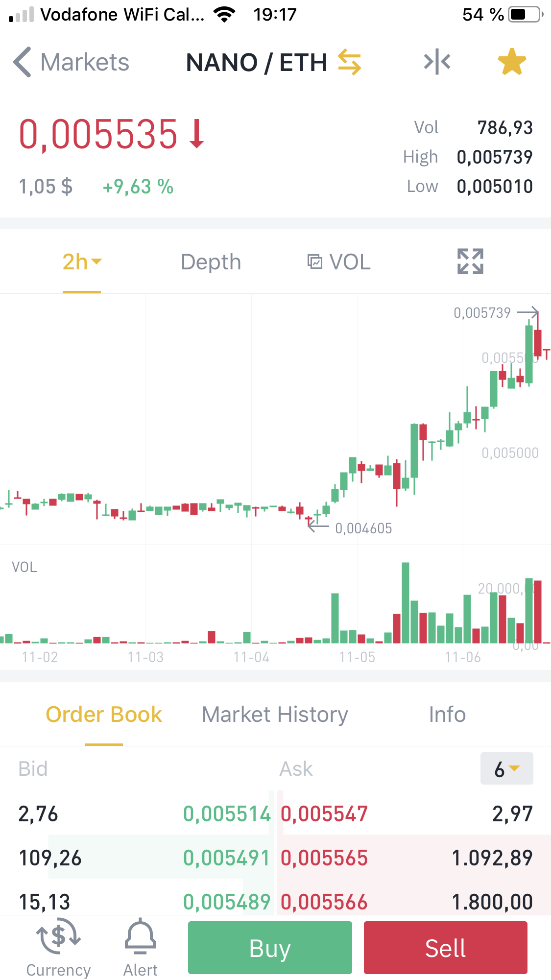
Task: Select ask price 0,005547
Action: [324, 814]
